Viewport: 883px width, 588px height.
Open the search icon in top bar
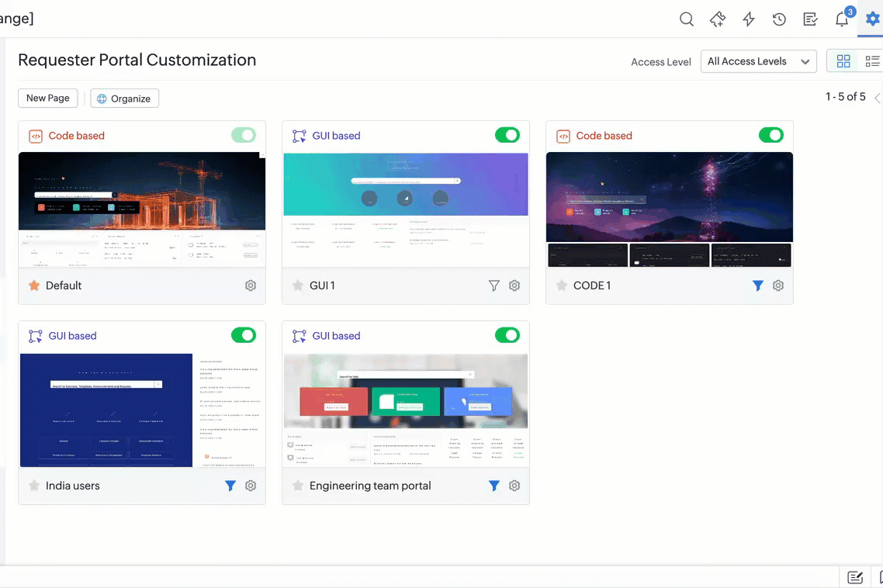(x=686, y=19)
